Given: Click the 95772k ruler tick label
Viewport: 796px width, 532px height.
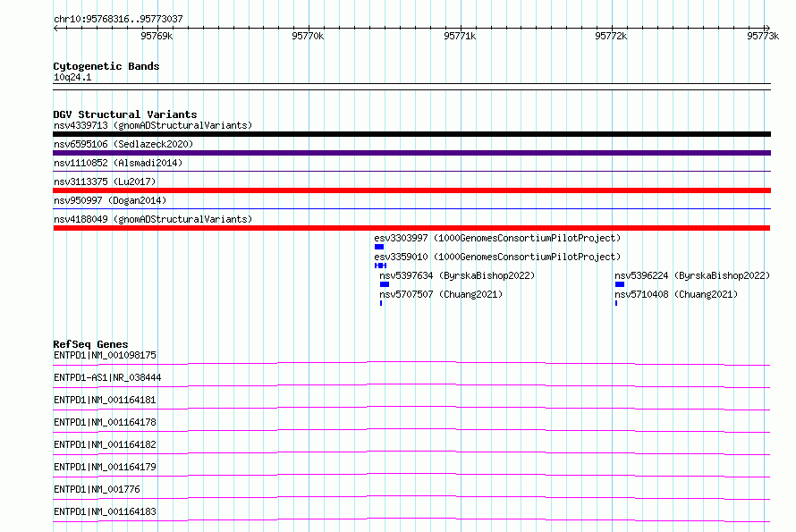Looking at the screenshot, I should pos(611,36).
